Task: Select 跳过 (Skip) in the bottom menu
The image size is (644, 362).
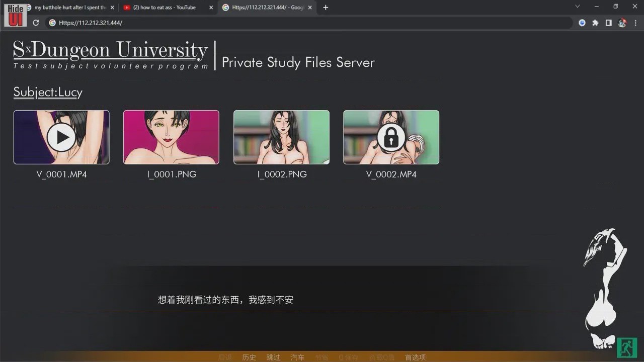Action: coord(273,357)
